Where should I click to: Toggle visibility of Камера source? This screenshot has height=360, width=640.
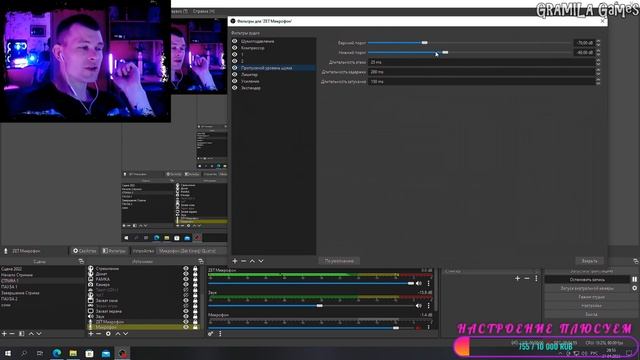pos(186,284)
